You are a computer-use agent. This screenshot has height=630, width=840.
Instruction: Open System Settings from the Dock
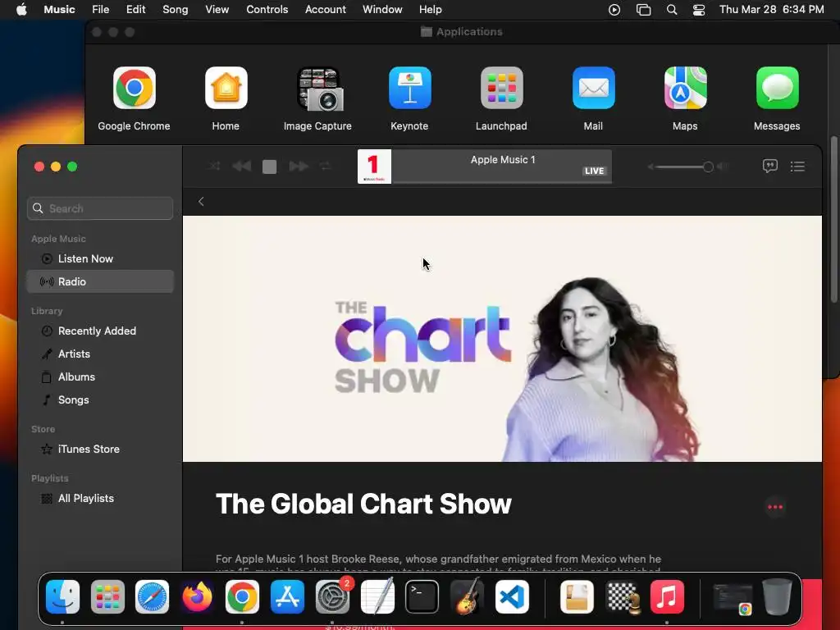coord(332,597)
